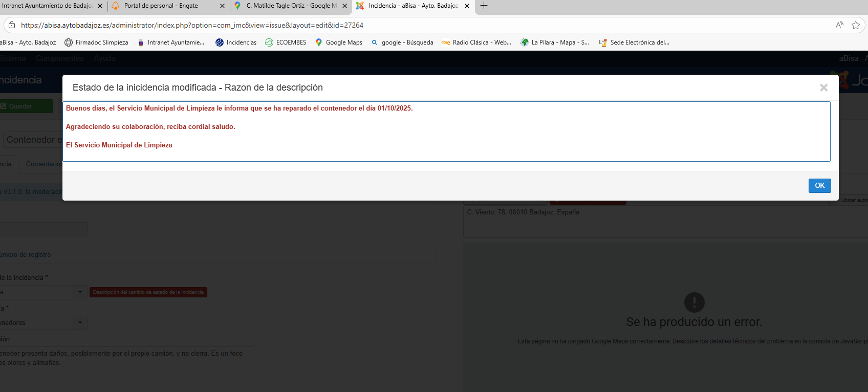Click the favorite star icon in address bar

tap(855, 25)
